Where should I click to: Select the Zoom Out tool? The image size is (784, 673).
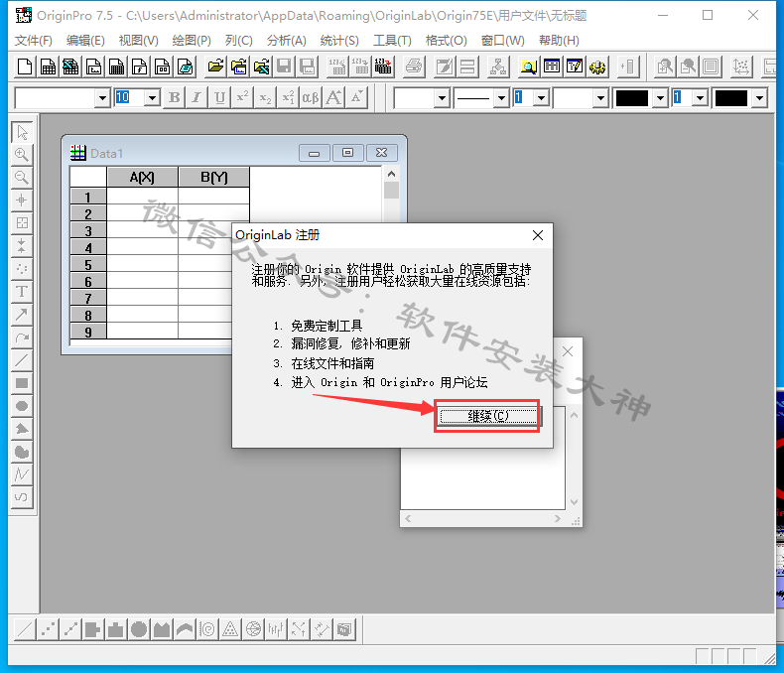[22, 178]
